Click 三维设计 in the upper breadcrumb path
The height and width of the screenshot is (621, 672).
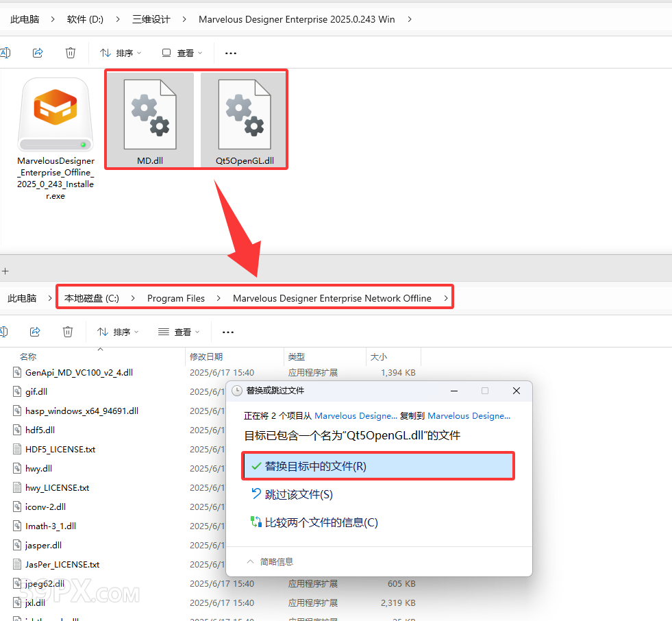(151, 19)
